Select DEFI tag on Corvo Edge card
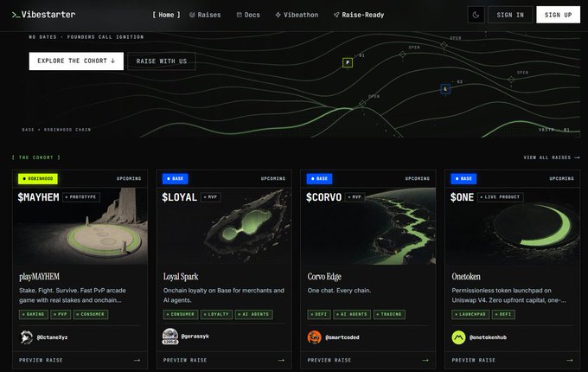Image resolution: width=588 pixels, height=372 pixels. tap(319, 314)
